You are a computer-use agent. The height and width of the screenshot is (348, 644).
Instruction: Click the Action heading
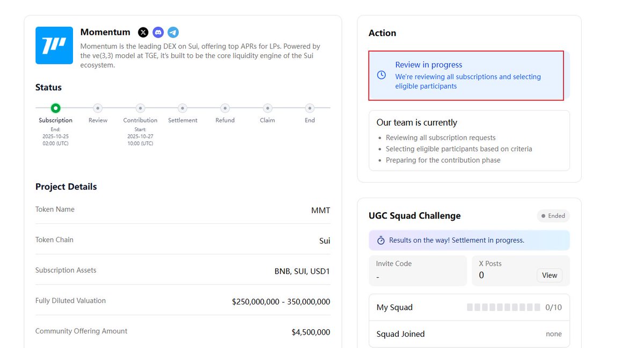(x=382, y=33)
